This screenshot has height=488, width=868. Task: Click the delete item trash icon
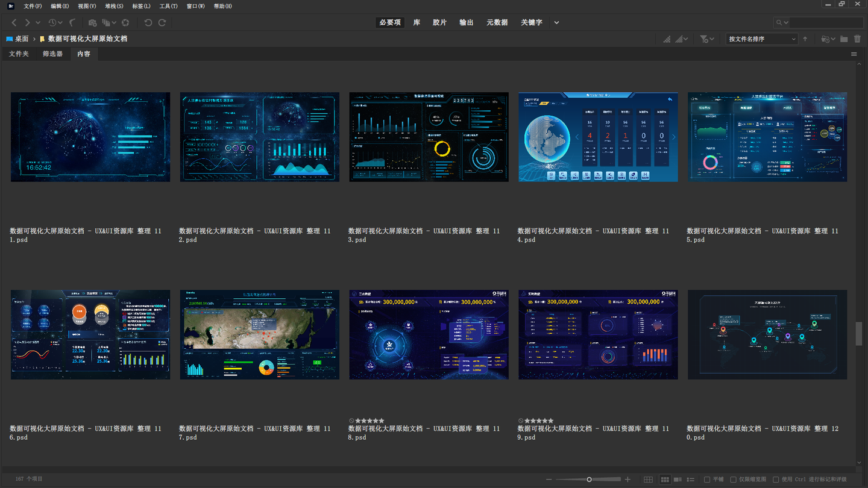pyautogui.click(x=858, y=39)
